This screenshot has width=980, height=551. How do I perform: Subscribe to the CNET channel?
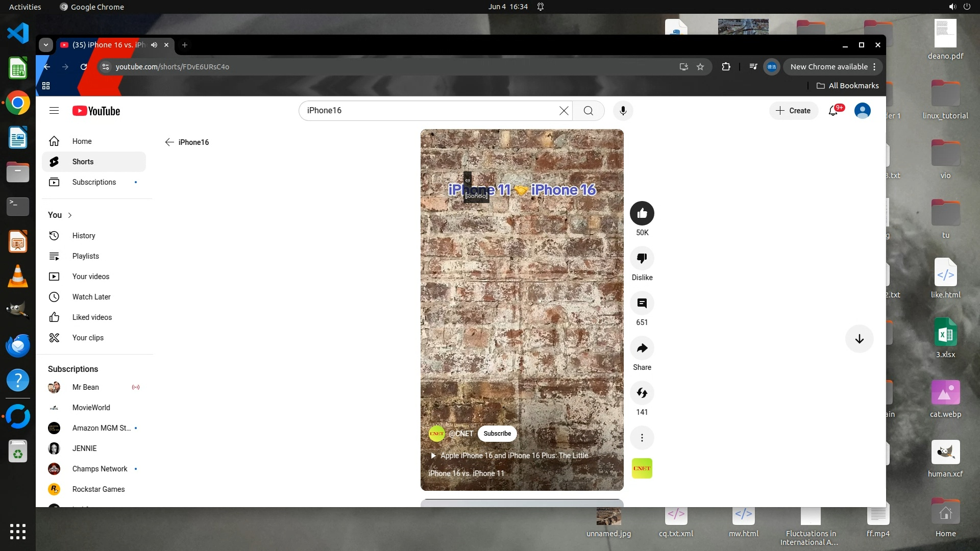(497, 434)
